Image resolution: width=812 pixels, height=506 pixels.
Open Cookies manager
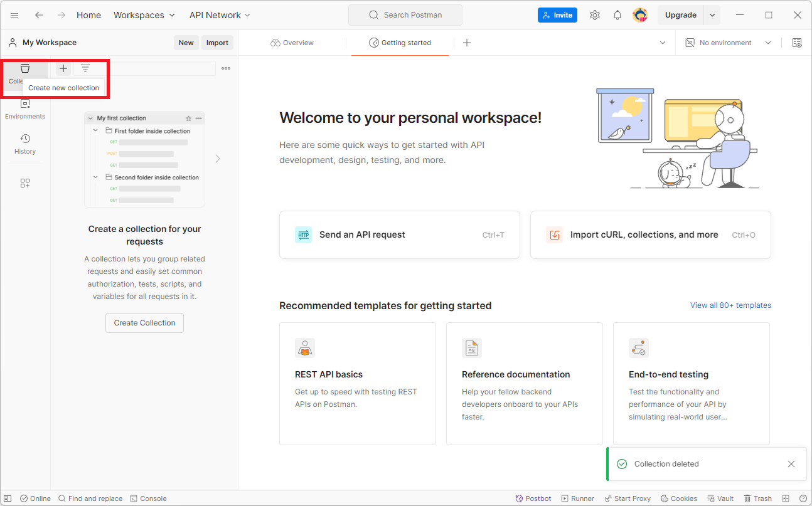(679, 498)
